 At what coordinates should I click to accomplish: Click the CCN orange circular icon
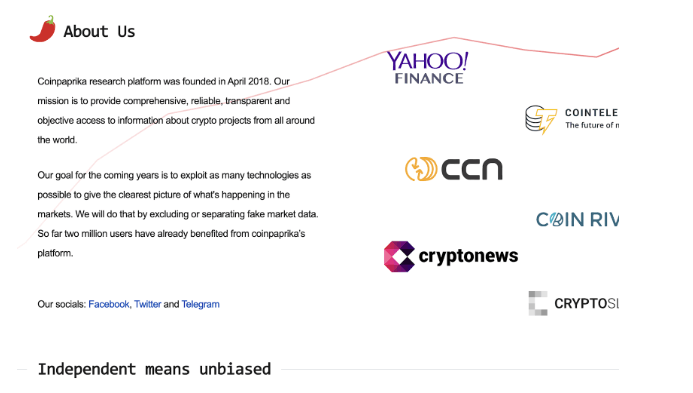click(421, 169)
